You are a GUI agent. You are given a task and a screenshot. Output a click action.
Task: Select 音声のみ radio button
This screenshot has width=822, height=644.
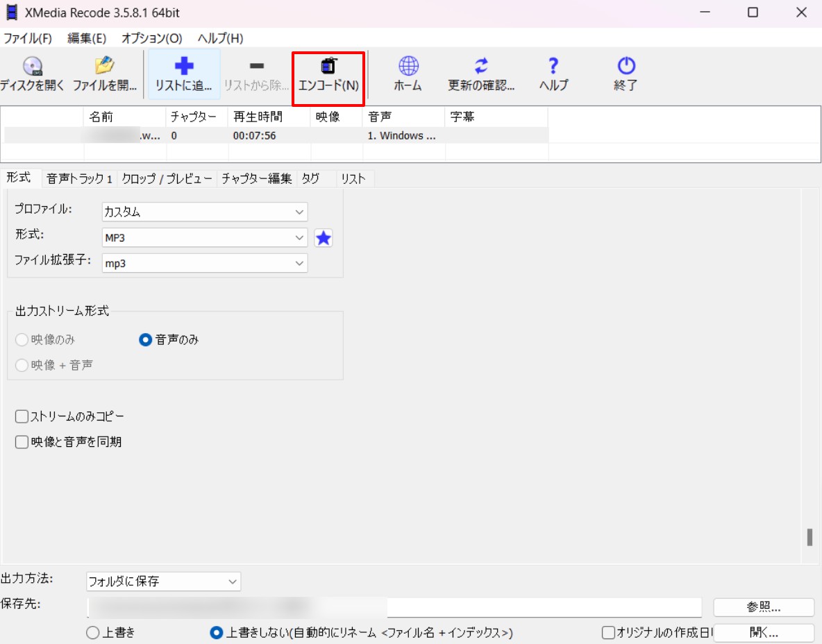click(x=145, y=339)
